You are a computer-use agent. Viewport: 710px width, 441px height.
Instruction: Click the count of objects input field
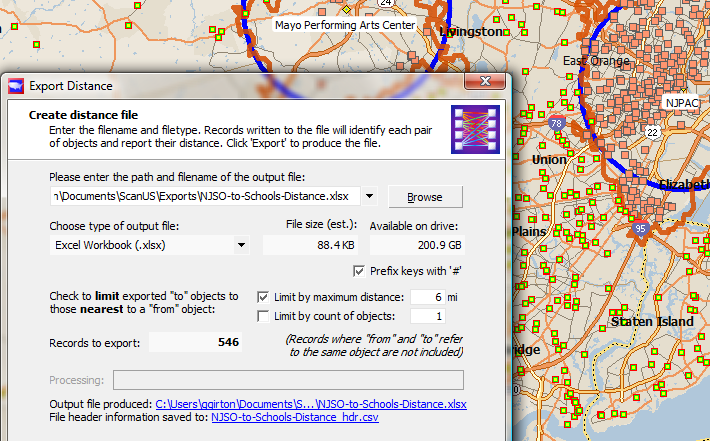click(x=425, y=316)
